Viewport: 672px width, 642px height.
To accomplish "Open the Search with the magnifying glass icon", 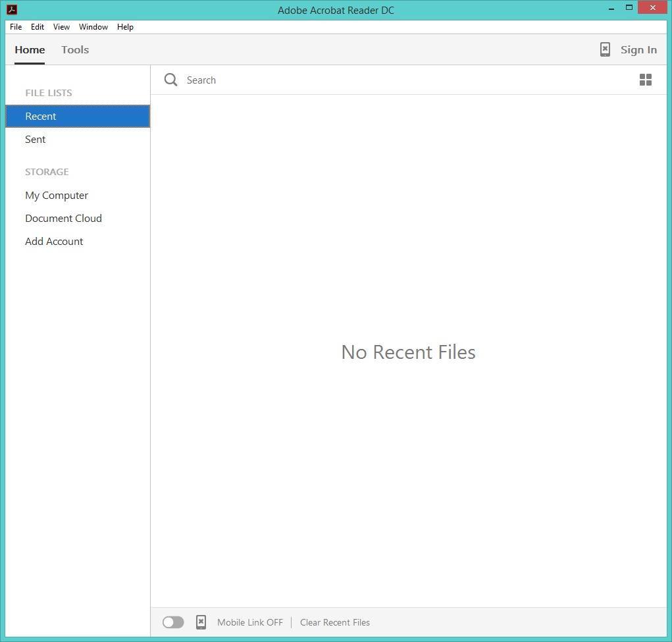I will [x=170, y=80].
